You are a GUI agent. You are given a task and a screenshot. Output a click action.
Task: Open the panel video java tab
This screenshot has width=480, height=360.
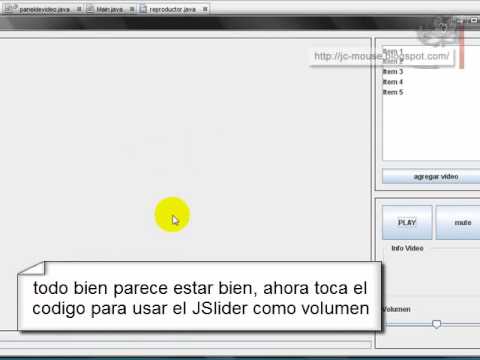click(x=43, y=9)
